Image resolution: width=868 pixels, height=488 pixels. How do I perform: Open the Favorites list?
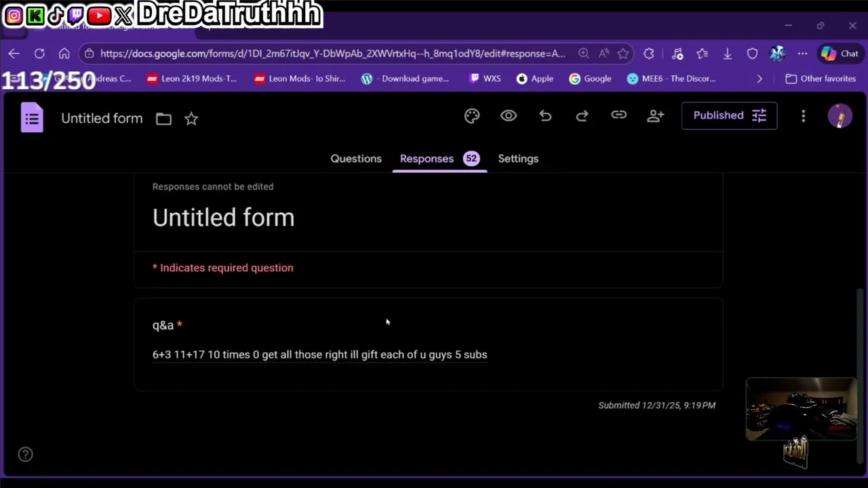click(x=702, y=54)
